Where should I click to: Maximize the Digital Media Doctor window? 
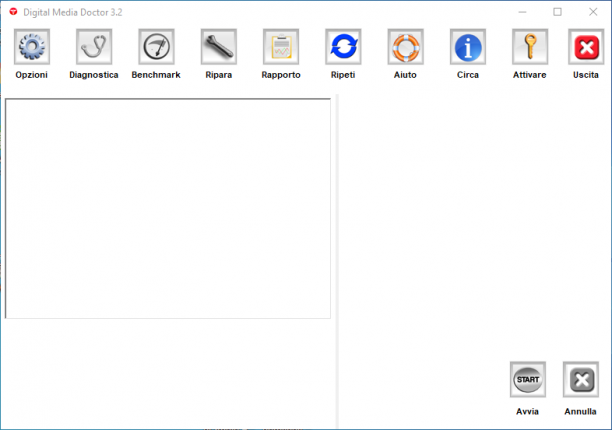pos(557,12)
